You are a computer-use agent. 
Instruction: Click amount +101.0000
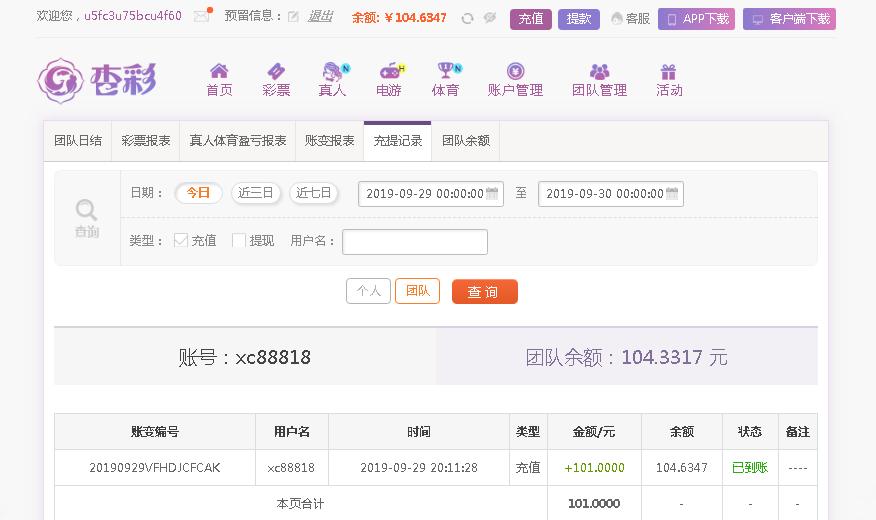(x=594, y=467)
